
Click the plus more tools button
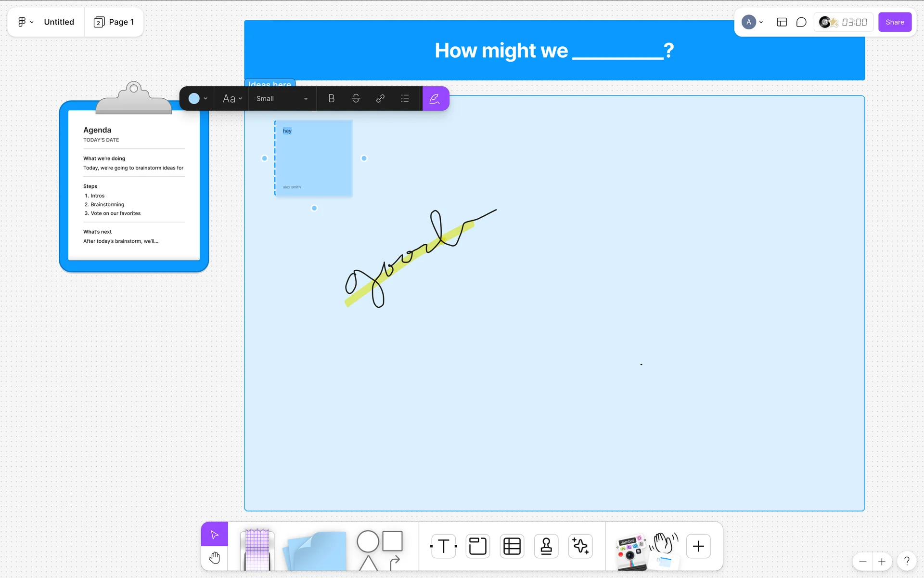coord(698,546)
